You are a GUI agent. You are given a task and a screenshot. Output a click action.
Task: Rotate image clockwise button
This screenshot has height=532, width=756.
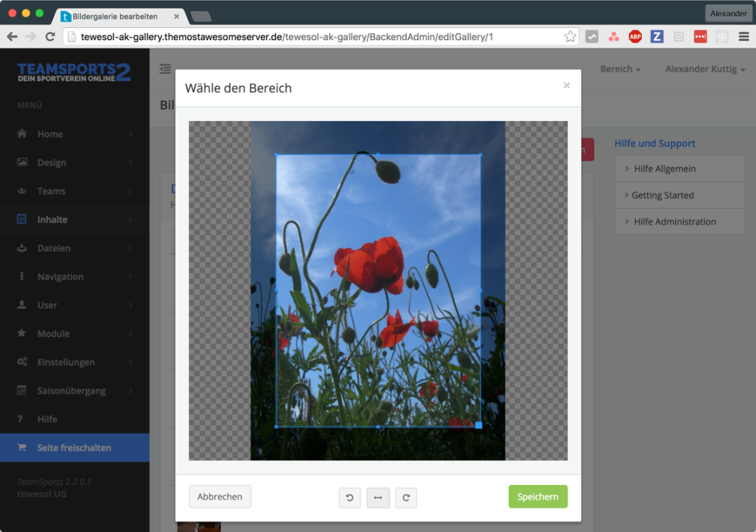(406, 497)
